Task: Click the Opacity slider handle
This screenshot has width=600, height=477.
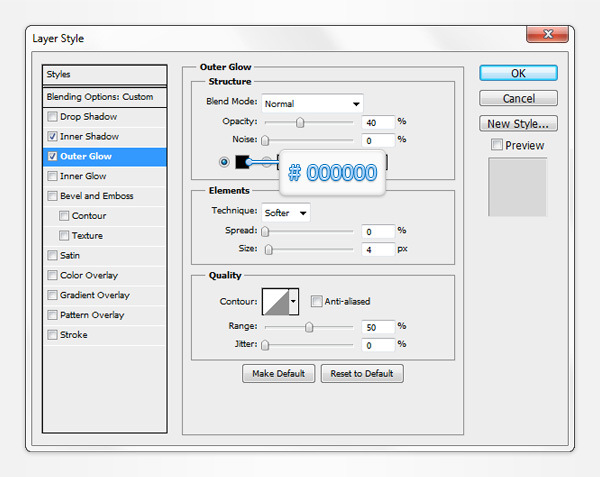Action: pyautogui.click(x=299, y=122)
